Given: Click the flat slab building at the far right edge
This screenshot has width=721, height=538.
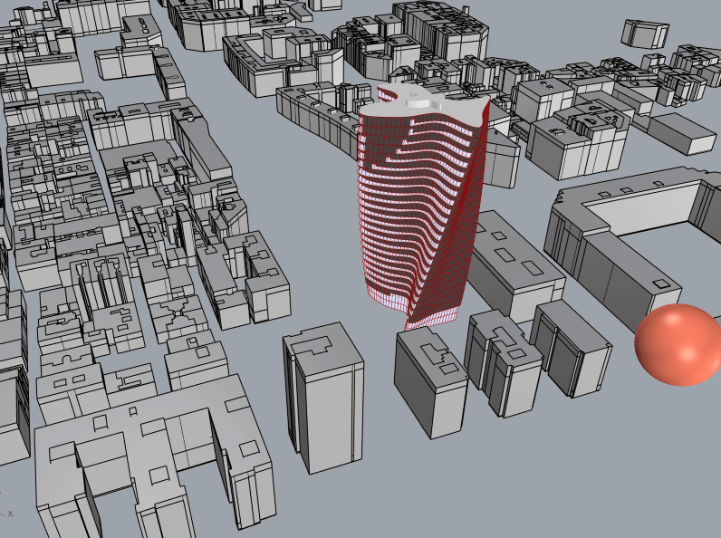Looking at the screenshot, I should click(x=678, y=132).
